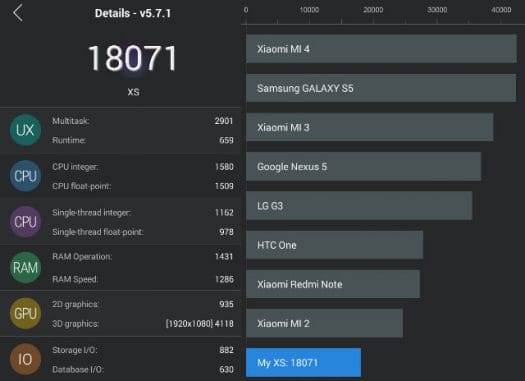Screen dimensions: 525x381
Task: Tap the Details - v5.7.1 title
Action: click(x=133, y=13)
